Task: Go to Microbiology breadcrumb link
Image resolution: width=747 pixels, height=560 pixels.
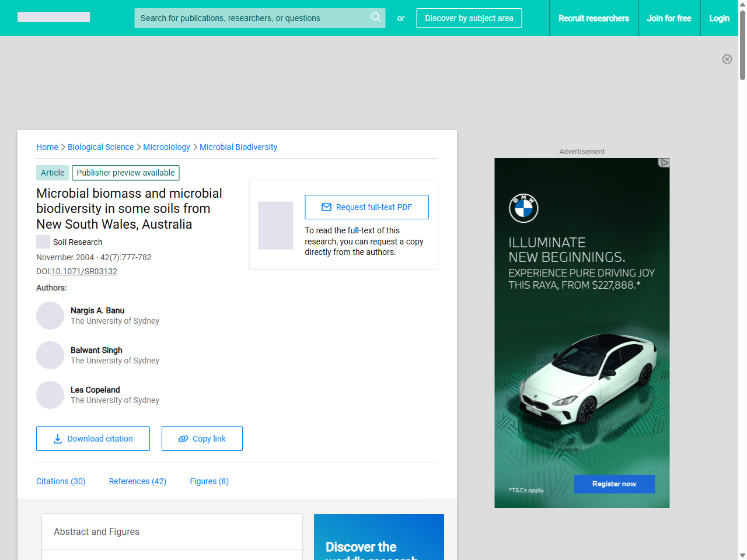Action: [x=166, y=147]
